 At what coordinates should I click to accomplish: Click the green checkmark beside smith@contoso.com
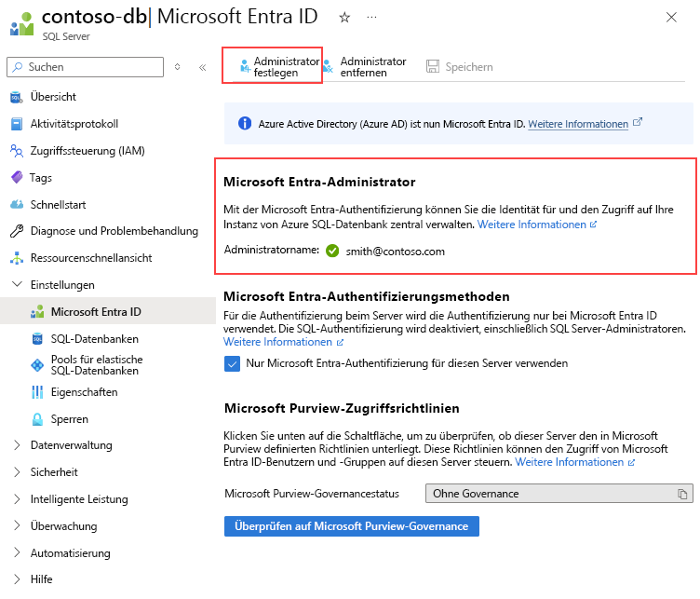pyautogui.click(x=332, y=251)
